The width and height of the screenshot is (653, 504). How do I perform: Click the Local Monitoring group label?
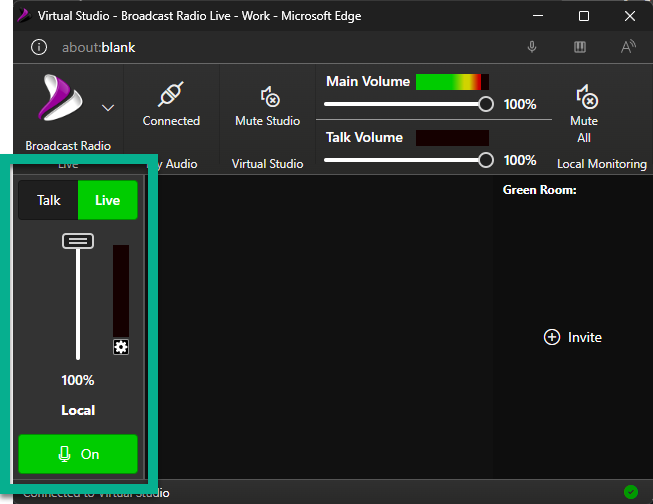click(602, 164)
